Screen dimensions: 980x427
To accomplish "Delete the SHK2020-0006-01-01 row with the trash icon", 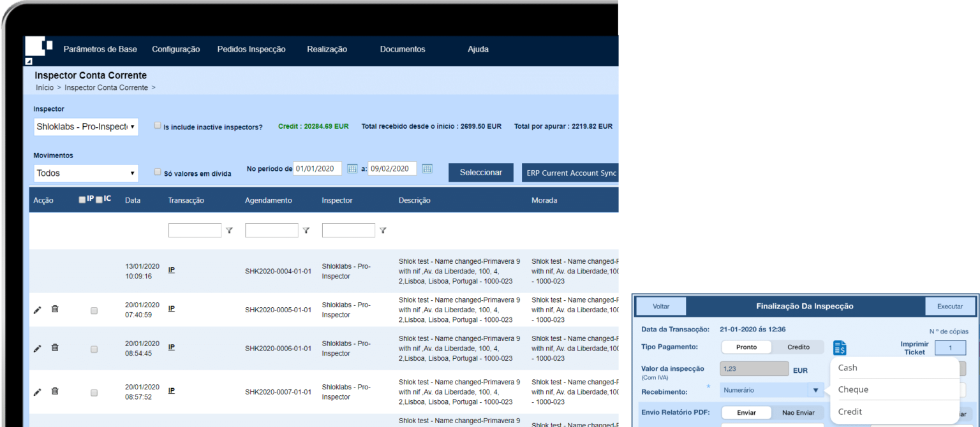I will pyautogui.click(x=55, y=348).
